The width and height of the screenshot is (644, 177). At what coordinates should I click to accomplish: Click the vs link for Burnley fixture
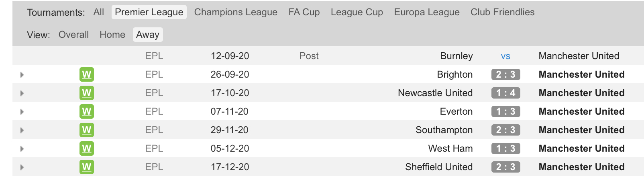[x=505, y=56]
